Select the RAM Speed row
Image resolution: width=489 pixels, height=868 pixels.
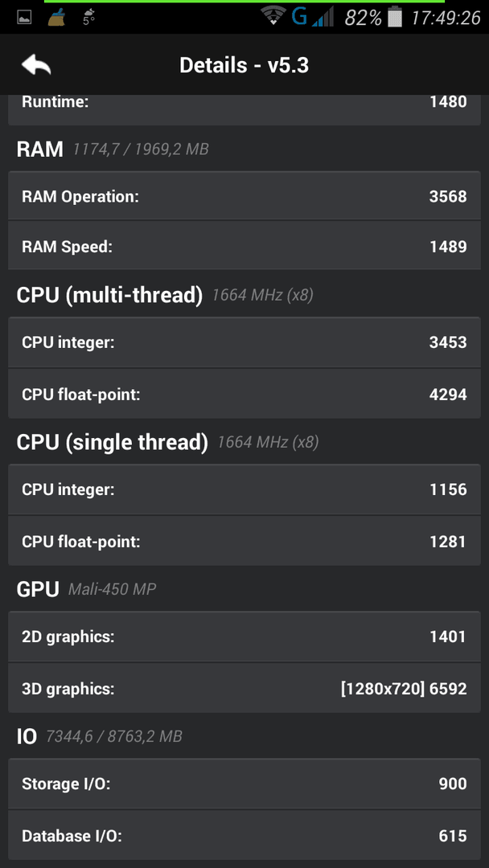(244, 246)
